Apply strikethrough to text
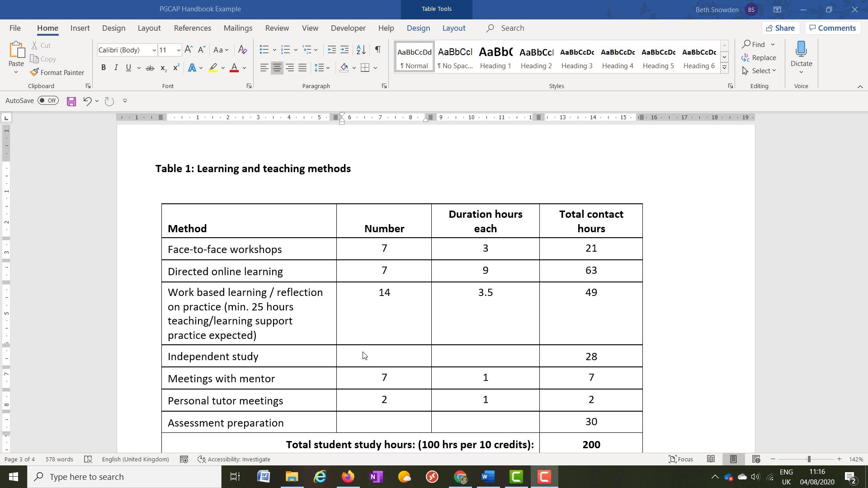868x488 pixels. [150, 68]
